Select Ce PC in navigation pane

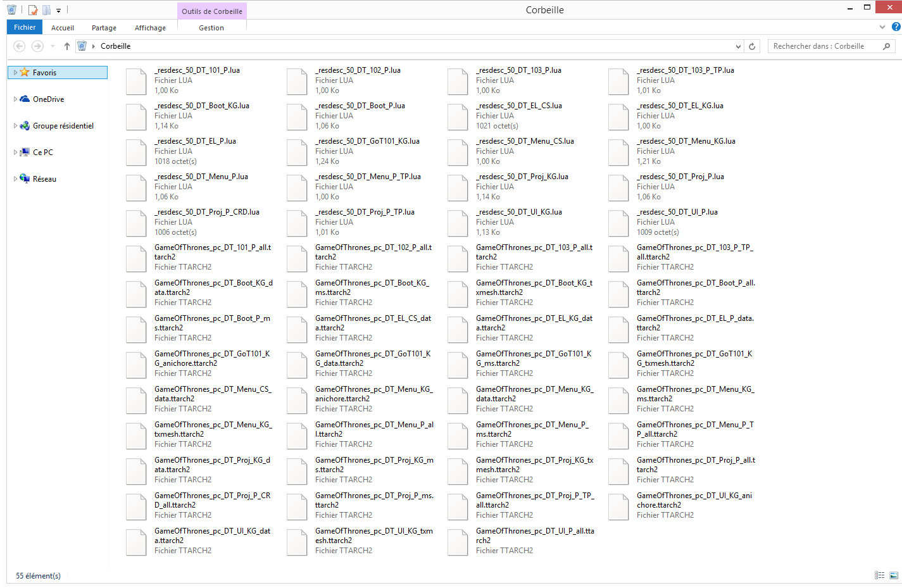coord(42,153)
